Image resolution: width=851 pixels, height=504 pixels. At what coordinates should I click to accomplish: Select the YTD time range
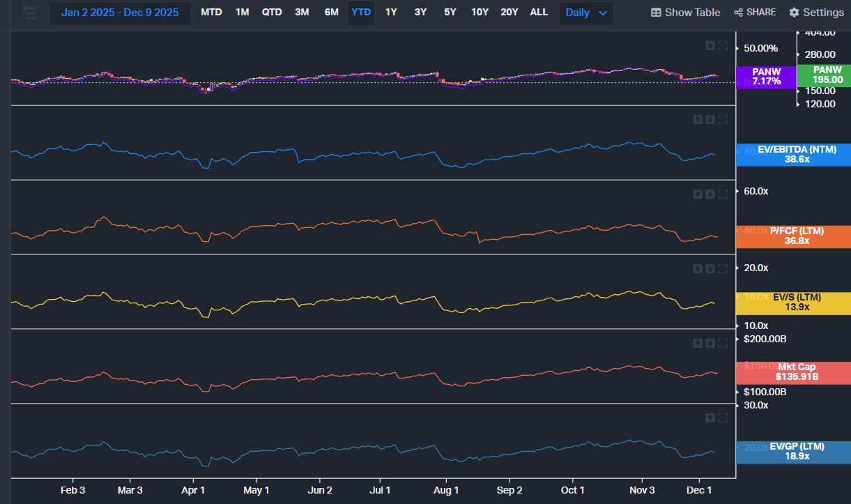tap(361, 13)
